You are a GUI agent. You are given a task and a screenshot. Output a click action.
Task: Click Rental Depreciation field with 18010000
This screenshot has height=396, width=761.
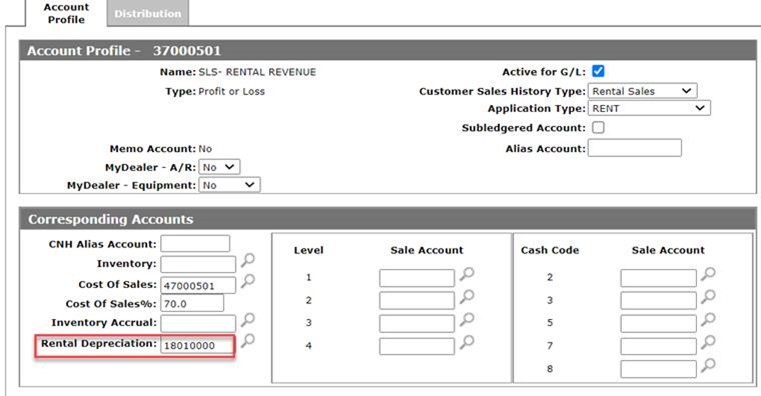coord(197,346)
